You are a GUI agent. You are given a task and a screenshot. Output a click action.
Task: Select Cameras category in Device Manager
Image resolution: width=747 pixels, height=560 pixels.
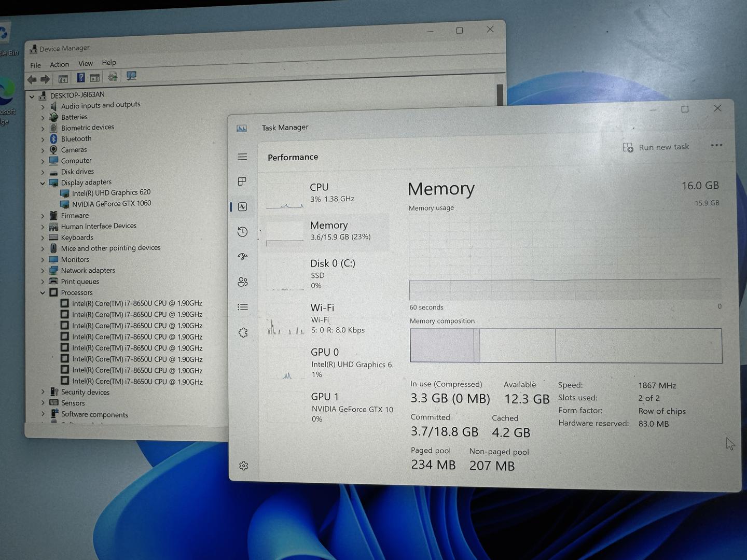tap(74, 150)
